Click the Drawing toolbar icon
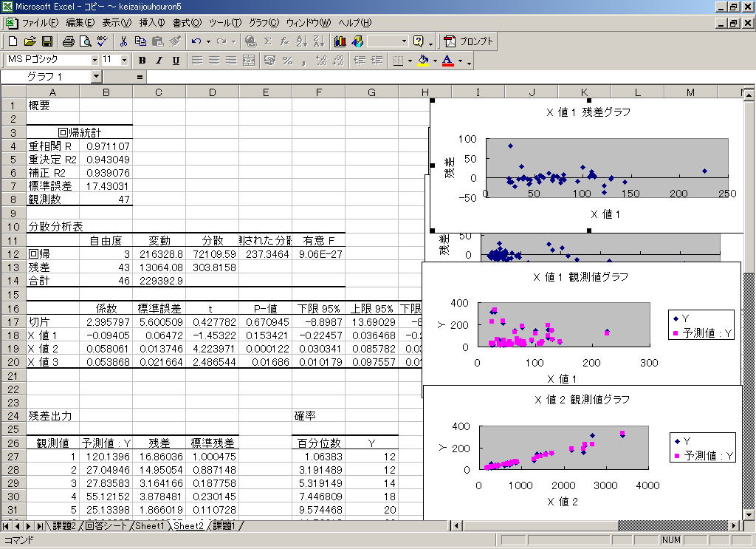This screenshot has height=549, width=756. (357, 41)
